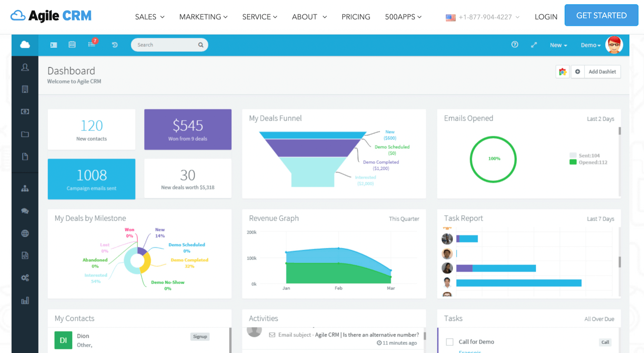Viewport: 644px width, 353px height.
Task: Open the Documents page icon in sidebar
Action: coord(25,156)
